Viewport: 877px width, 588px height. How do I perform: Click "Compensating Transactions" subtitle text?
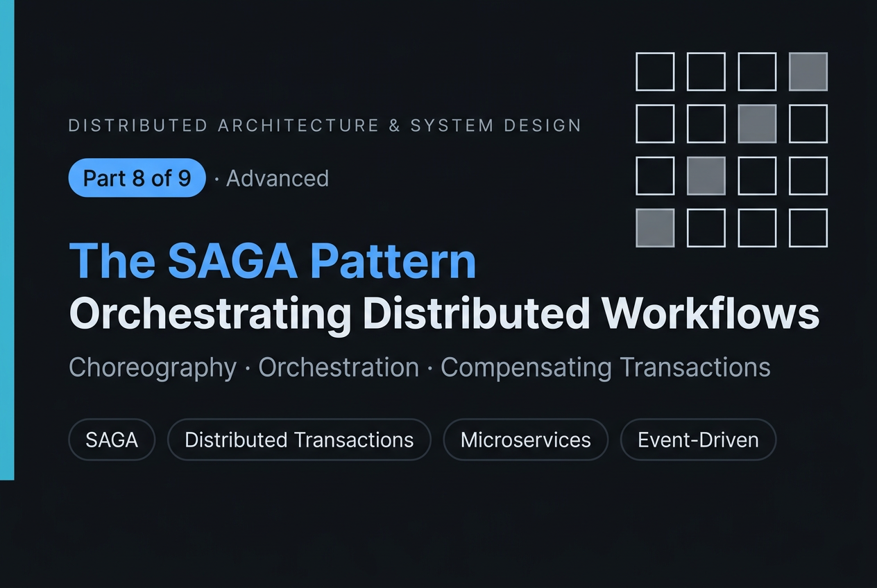(x=605, y=367)
